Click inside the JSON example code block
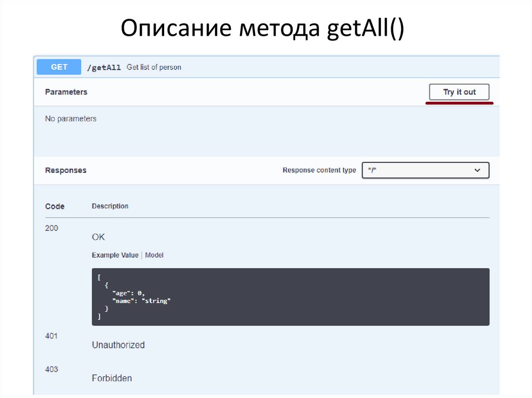This screenshot has width=532, height=398. [290, 297]
